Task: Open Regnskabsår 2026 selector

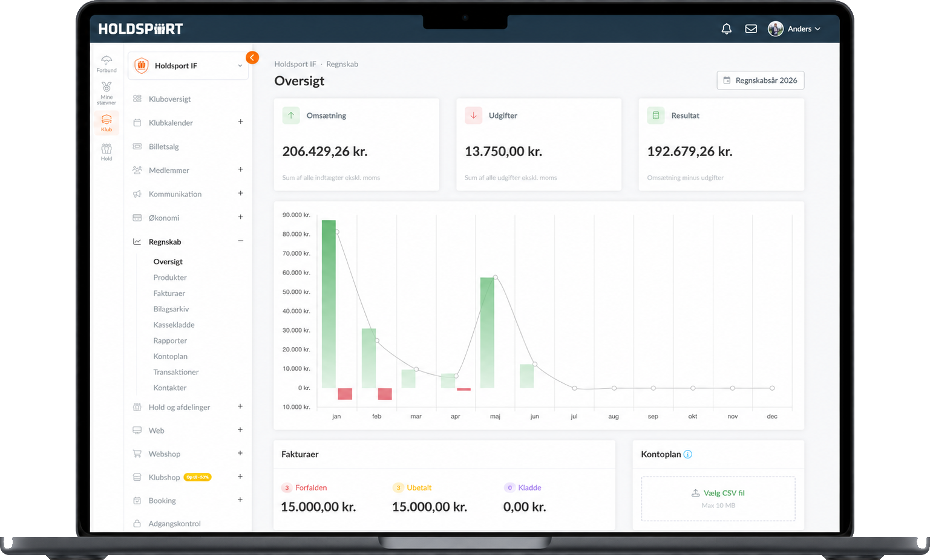Action: pos(761,80)
